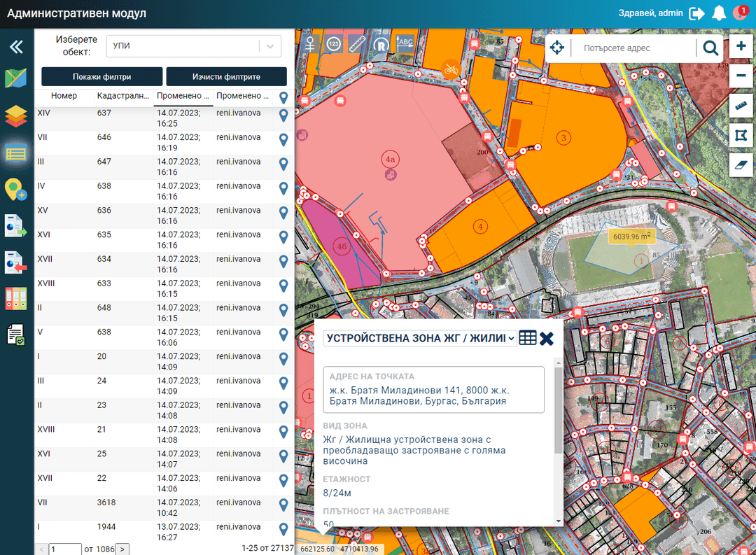Select the ruler distance measure tool

click(741, 106)
